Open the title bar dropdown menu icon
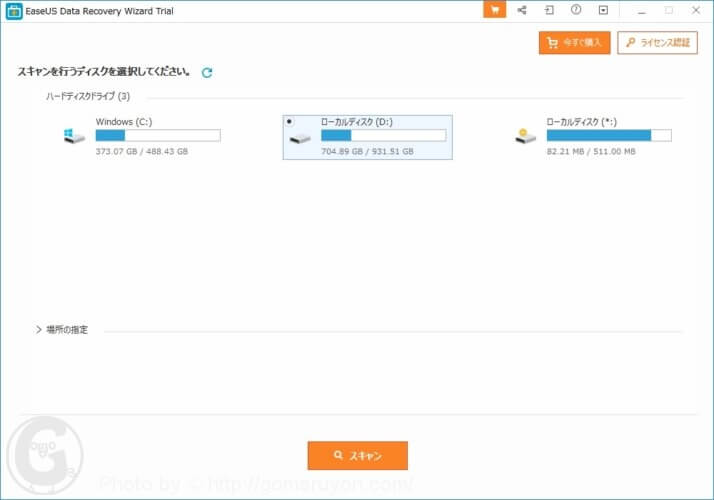 coord(603,10)
